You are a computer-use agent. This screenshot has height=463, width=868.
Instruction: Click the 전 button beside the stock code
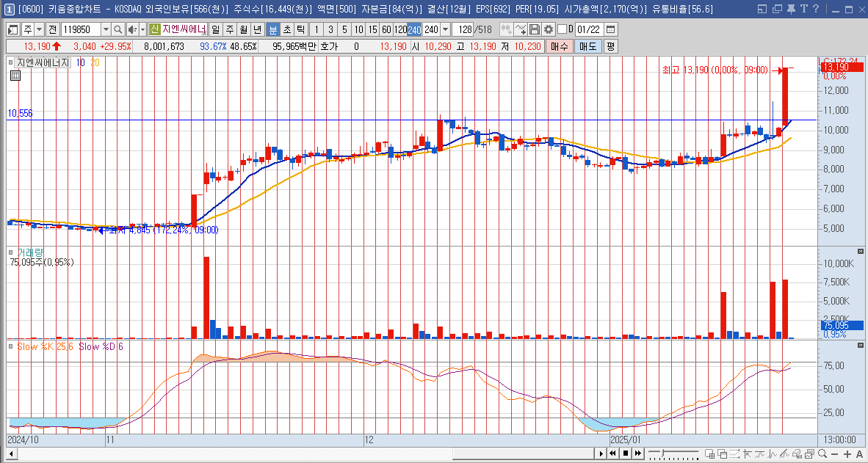[x=53, y=29]
